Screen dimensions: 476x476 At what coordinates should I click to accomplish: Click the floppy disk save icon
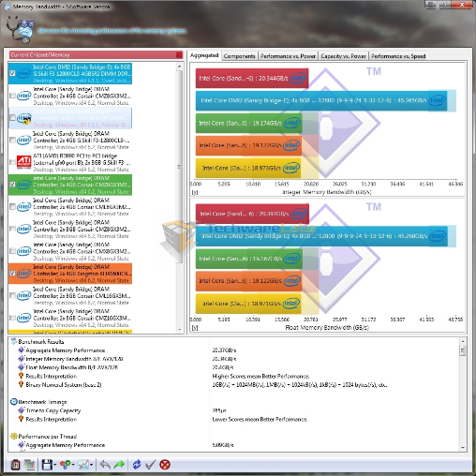coord(47,465)
